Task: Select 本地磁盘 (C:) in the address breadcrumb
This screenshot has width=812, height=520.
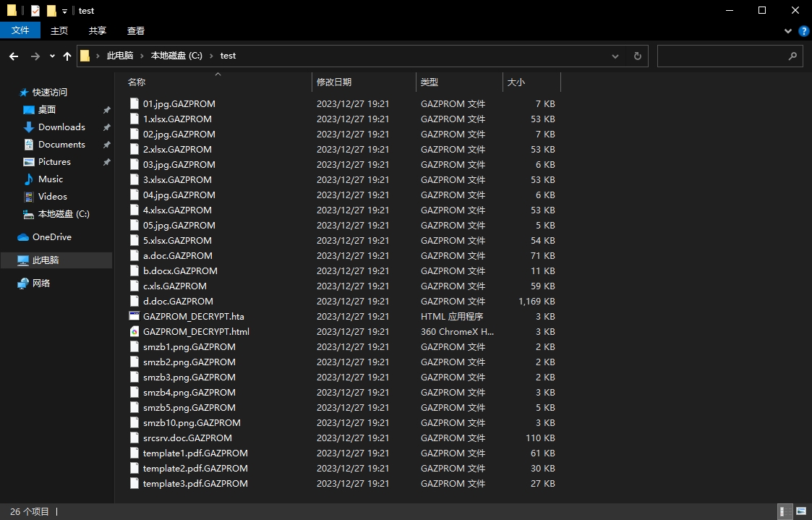Action: [x=176, y=56]
